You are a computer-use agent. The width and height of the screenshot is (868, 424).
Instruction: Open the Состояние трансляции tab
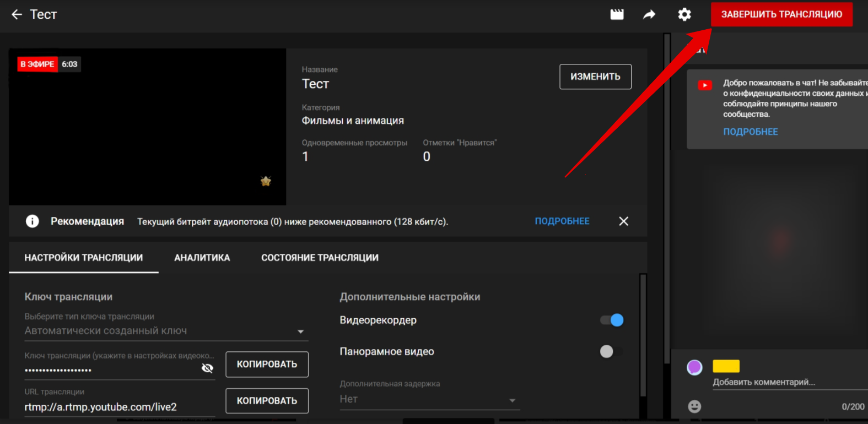[x=320, y=258]
